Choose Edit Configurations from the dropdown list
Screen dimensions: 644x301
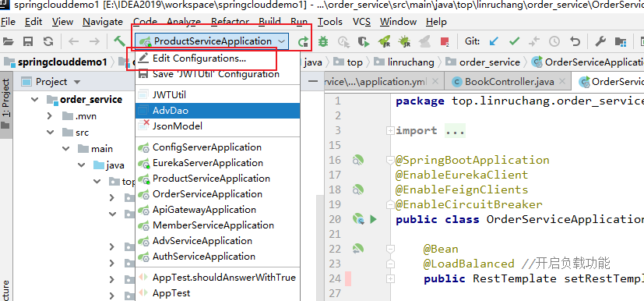point(199,58)
